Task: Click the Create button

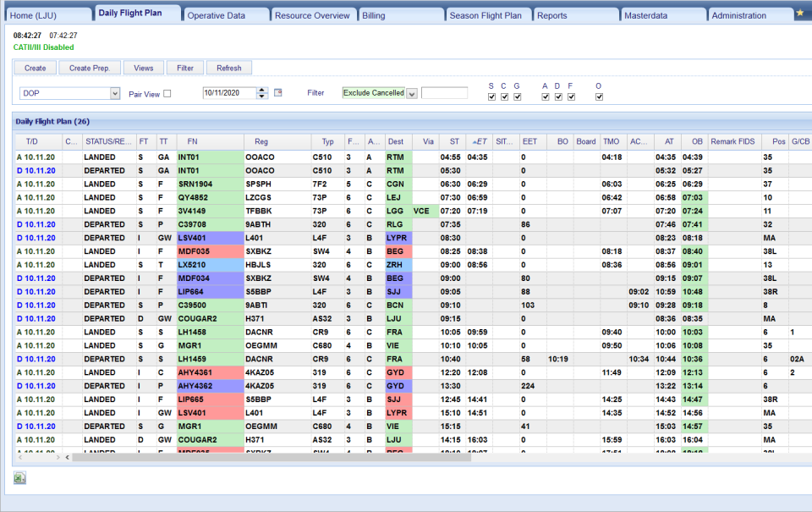Action: pos(35,67)
